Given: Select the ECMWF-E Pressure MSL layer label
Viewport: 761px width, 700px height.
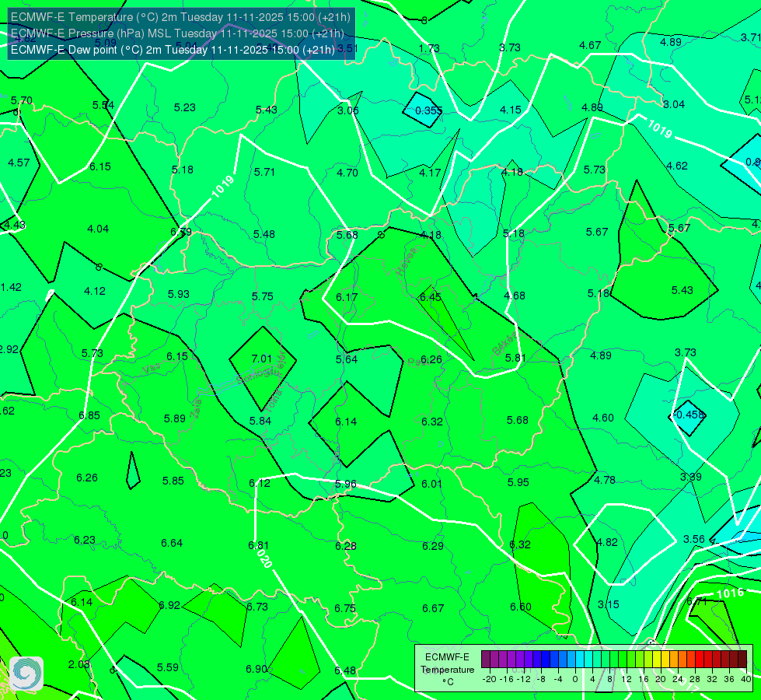Looking at the screenshot, I should click(x=177, y=33).
